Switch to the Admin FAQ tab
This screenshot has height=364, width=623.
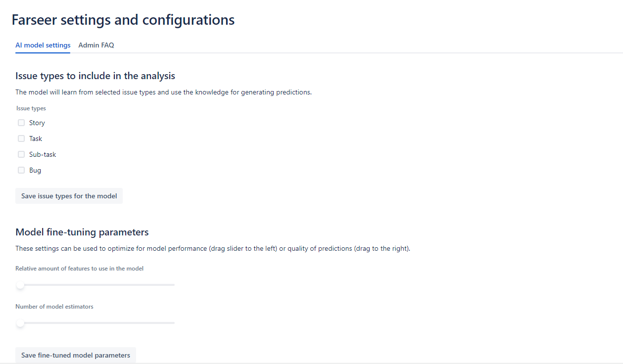click(96, 45)
